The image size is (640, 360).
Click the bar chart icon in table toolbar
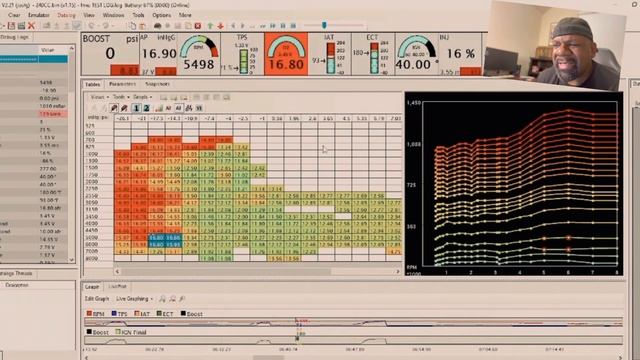(x=158, y=108)
